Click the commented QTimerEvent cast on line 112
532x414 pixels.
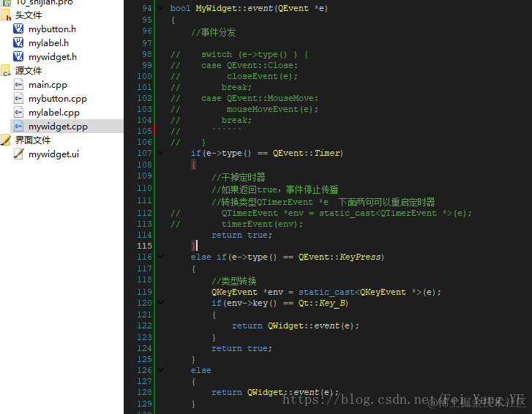347,213
